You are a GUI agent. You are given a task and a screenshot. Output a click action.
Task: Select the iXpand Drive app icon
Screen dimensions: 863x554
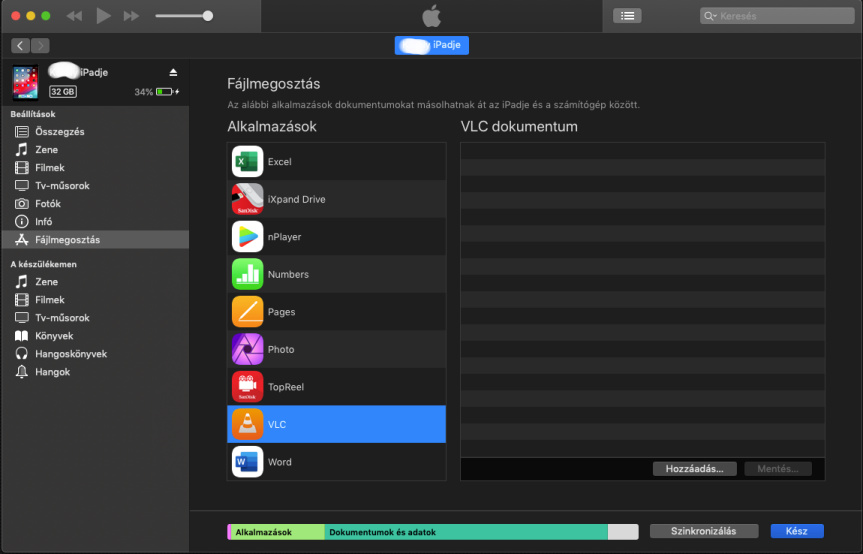[247, 199]
